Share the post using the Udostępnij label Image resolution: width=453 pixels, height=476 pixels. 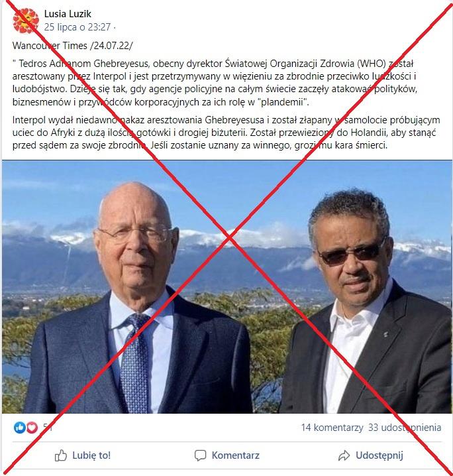[x=379, y=455]
